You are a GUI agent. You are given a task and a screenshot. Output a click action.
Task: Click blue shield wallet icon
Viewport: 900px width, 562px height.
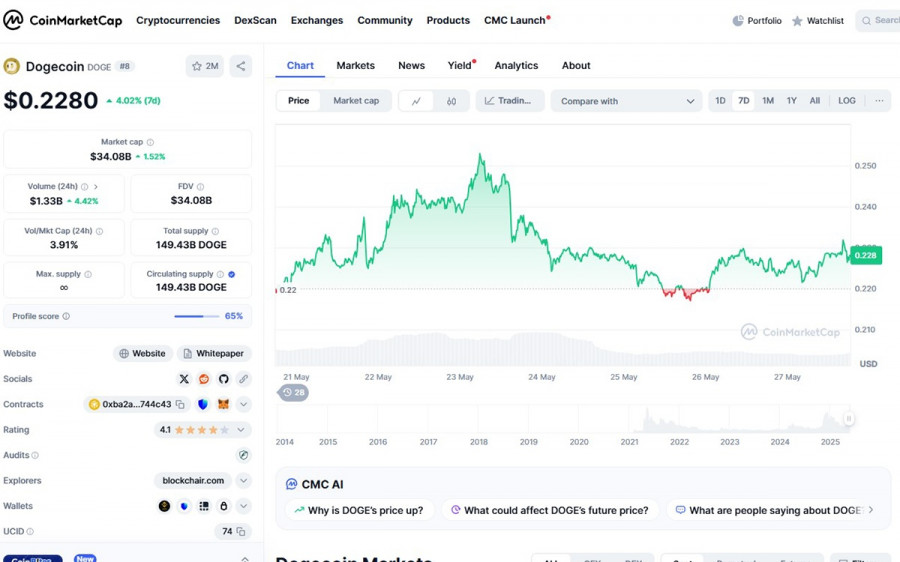coord(184,506)
